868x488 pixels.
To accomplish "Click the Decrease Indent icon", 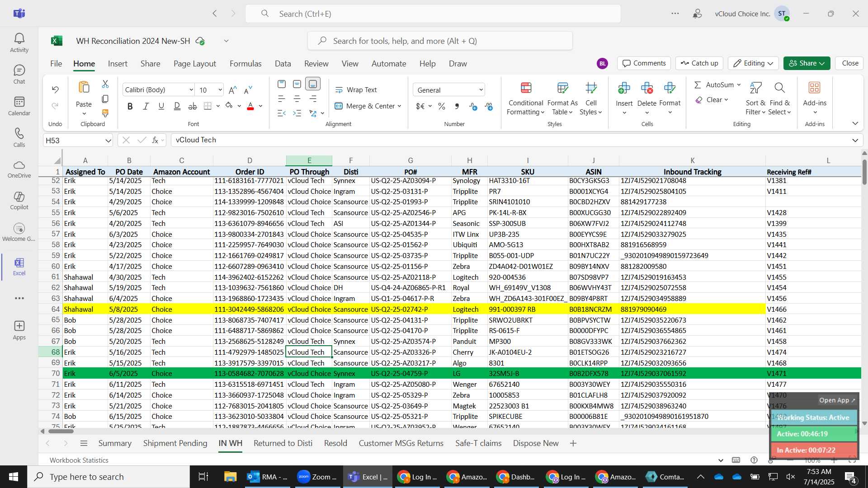I will coord(282,113).
